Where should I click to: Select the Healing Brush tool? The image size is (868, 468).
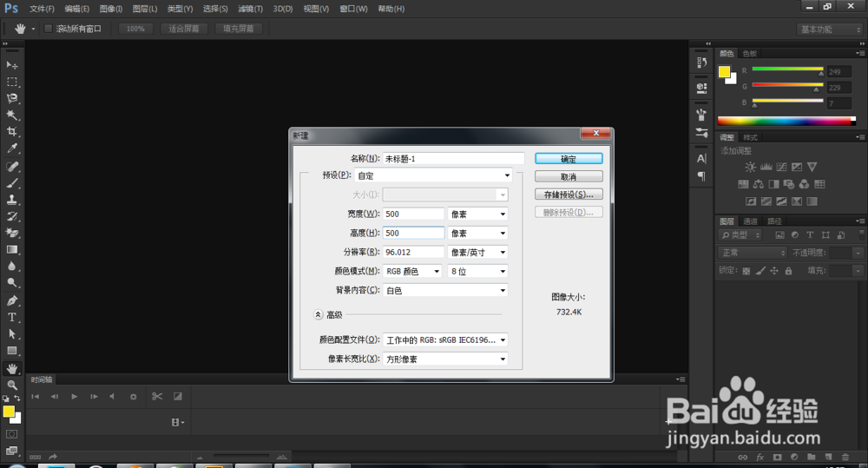click(11, 166)
